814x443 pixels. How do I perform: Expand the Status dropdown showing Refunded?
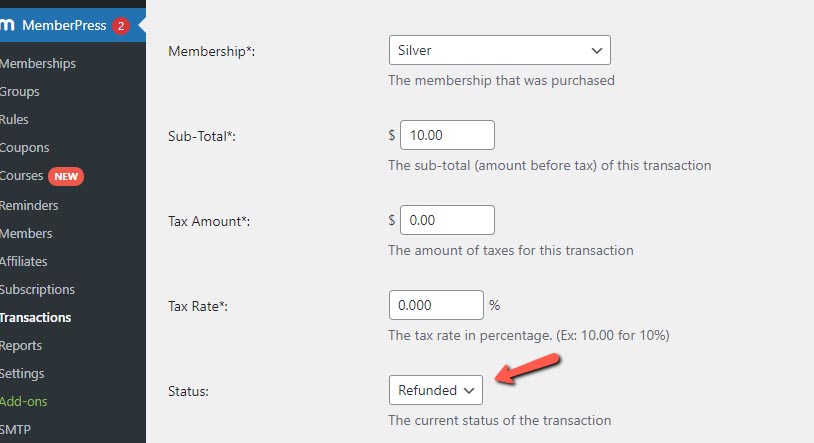436,390
